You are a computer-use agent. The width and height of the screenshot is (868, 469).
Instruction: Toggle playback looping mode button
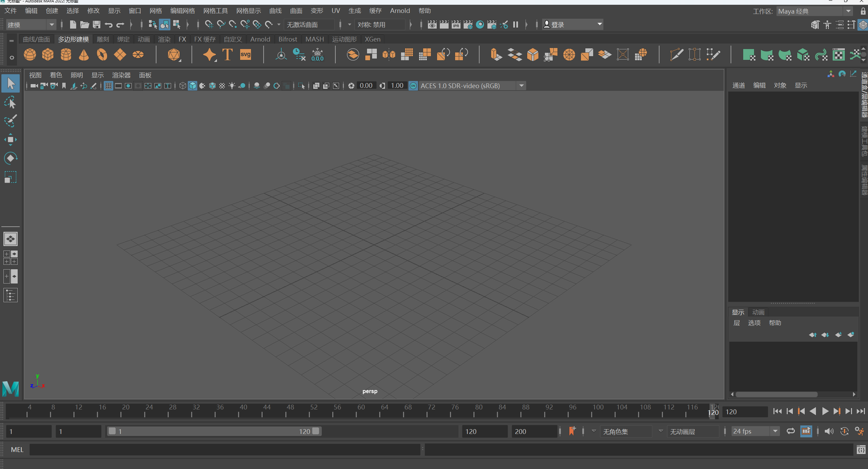[x=790, y=431]
